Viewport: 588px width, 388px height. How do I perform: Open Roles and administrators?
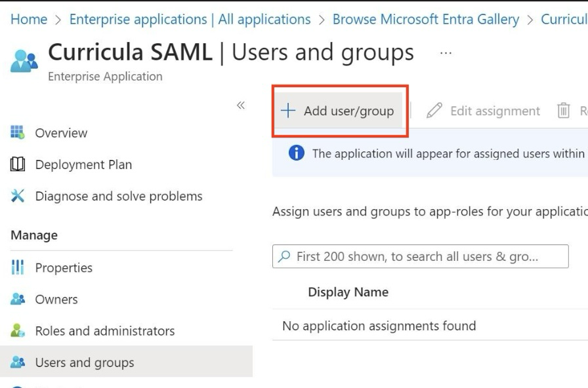(x=105, y=331)
